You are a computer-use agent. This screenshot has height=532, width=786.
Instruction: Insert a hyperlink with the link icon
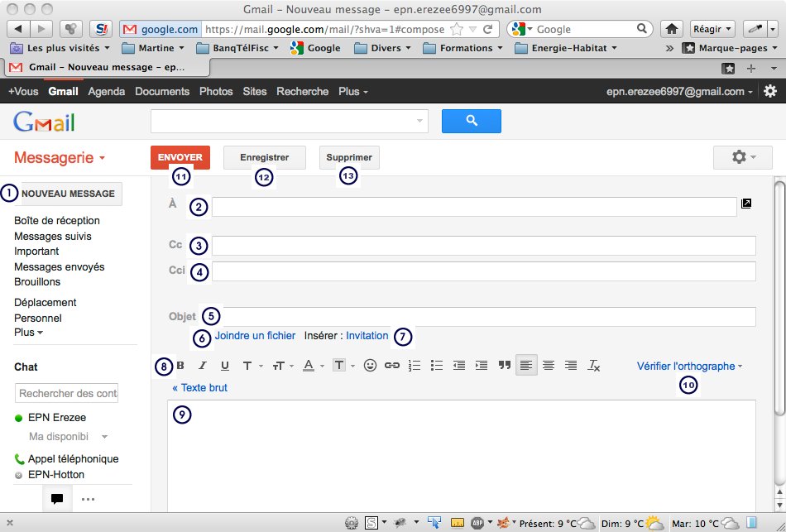tap(392, 365)
